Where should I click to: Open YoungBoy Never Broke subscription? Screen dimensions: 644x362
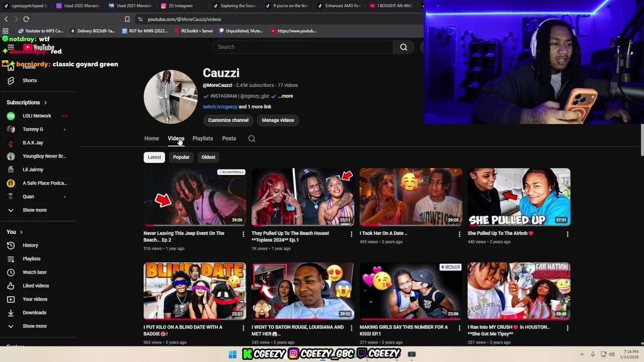click(44, 156)
